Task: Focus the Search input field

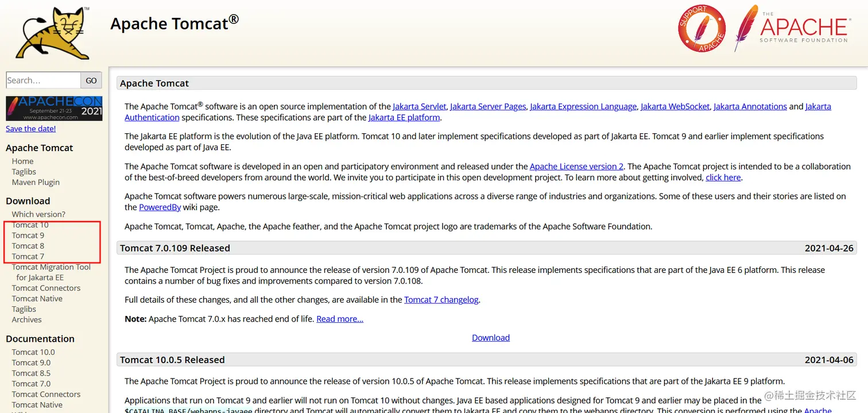Action: point(43,80)
